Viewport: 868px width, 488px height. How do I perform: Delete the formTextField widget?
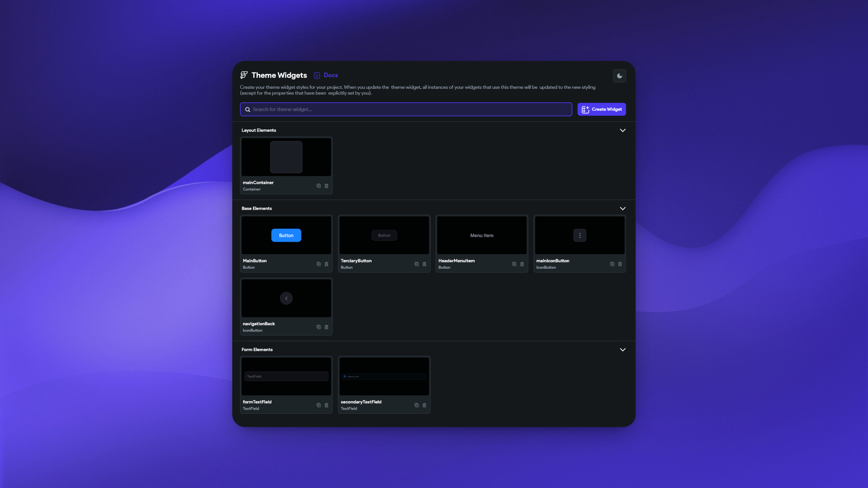point(326,405)
